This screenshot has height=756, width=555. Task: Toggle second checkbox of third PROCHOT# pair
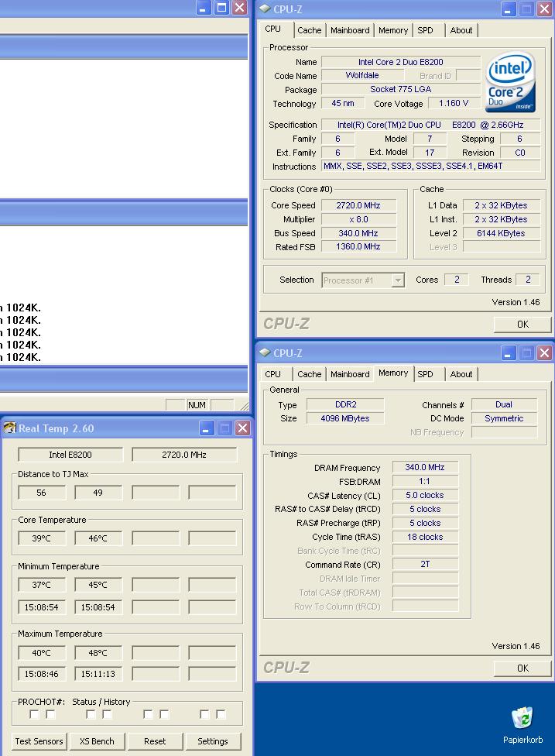(x=164, y=714)
